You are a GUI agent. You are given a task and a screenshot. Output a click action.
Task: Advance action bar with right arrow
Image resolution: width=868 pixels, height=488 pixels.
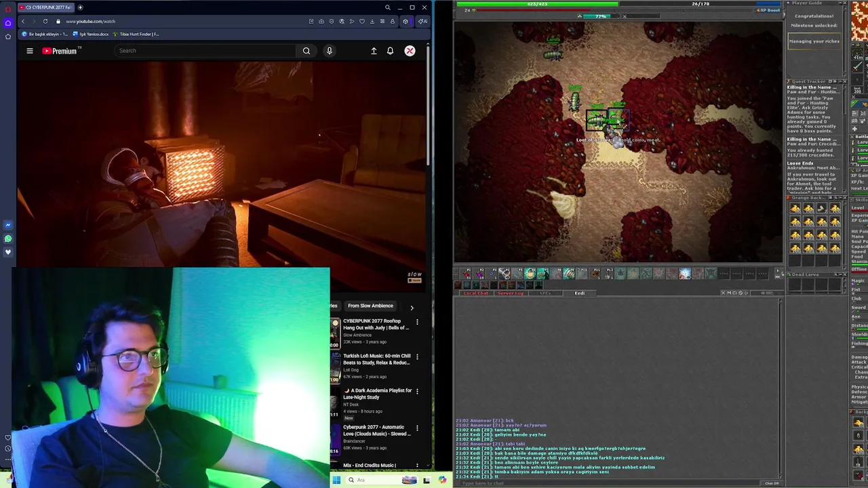coord(778,270)
